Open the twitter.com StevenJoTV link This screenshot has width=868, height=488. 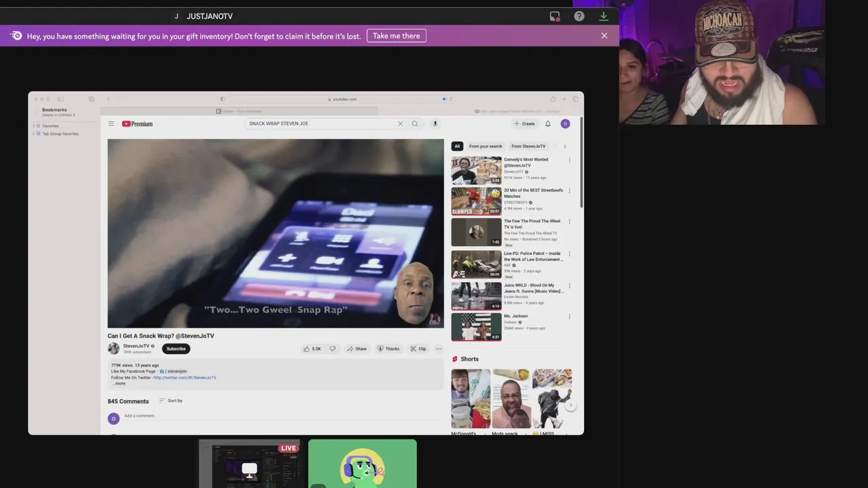point(185,378)
